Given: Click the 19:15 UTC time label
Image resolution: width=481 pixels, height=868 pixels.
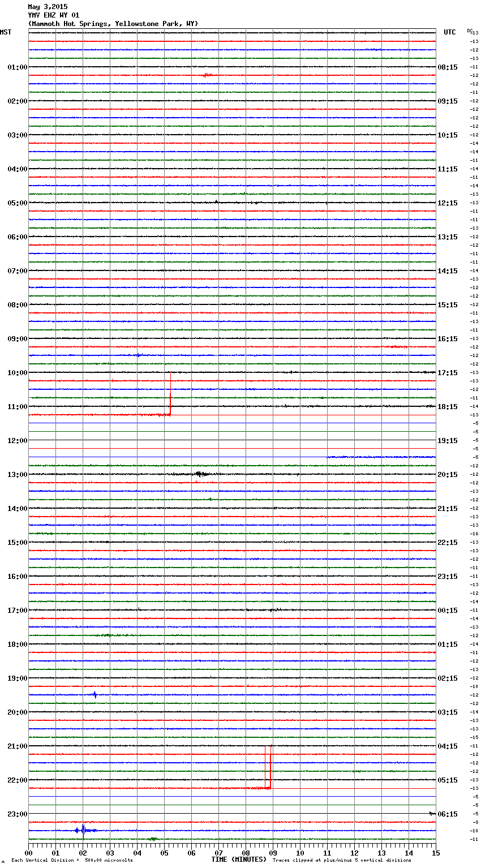Looking at the screenshot, I should 448,441.
